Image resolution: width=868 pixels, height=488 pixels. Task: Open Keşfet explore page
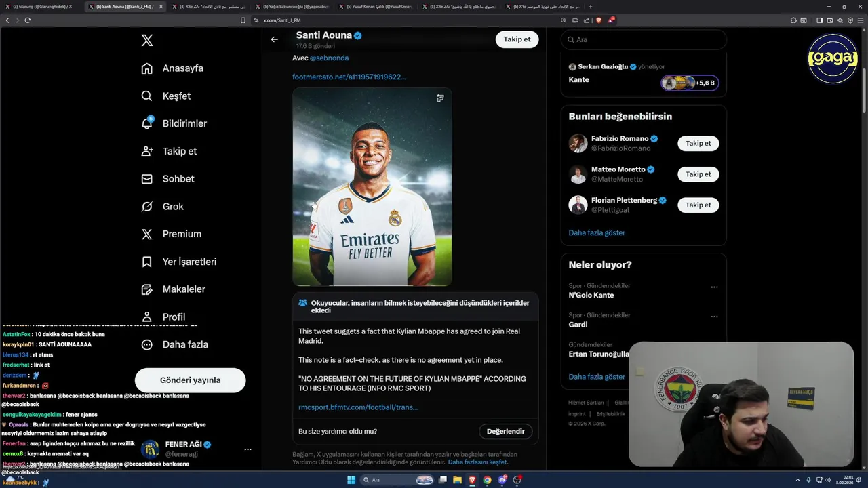166,96
